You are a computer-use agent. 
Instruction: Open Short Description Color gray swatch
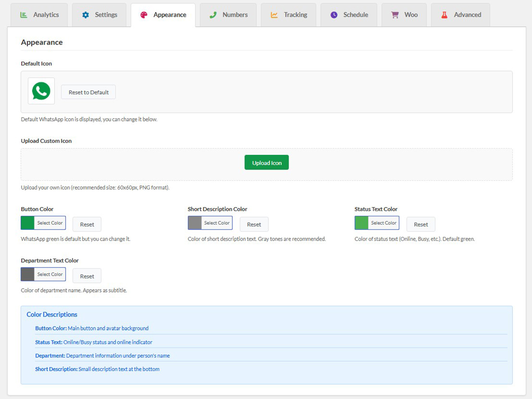[195, 223]
